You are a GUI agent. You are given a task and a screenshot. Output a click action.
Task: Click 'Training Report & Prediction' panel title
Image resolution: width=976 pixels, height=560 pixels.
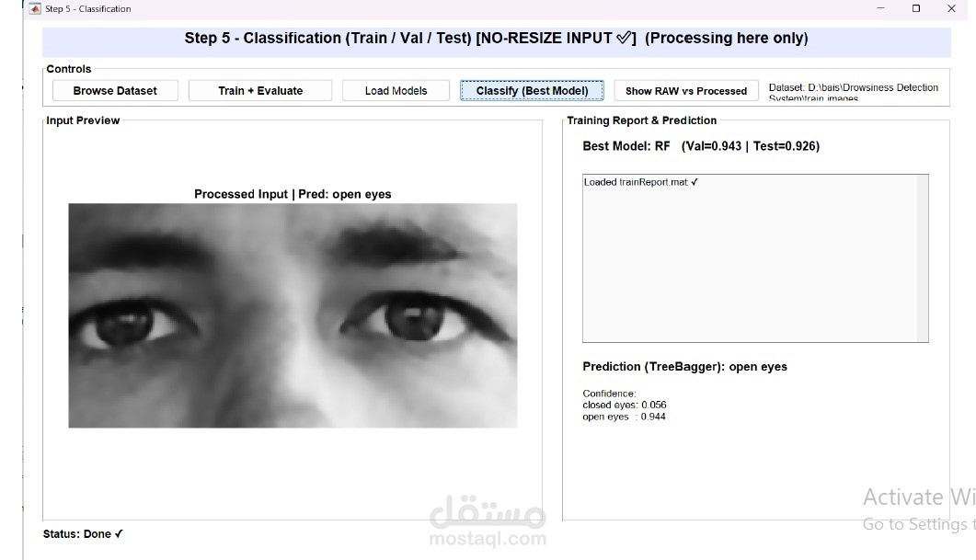[642, 120]
